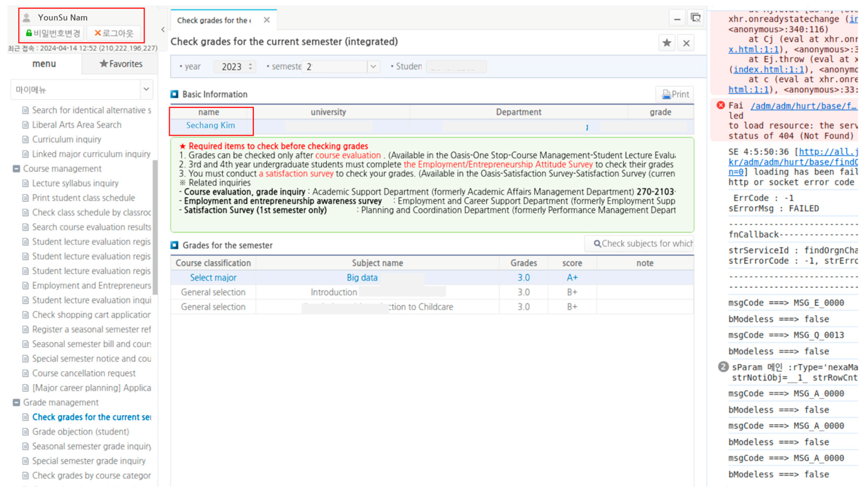868x493 pixels.
Task: Collapse the Grade management tree group
Action: 16,402
